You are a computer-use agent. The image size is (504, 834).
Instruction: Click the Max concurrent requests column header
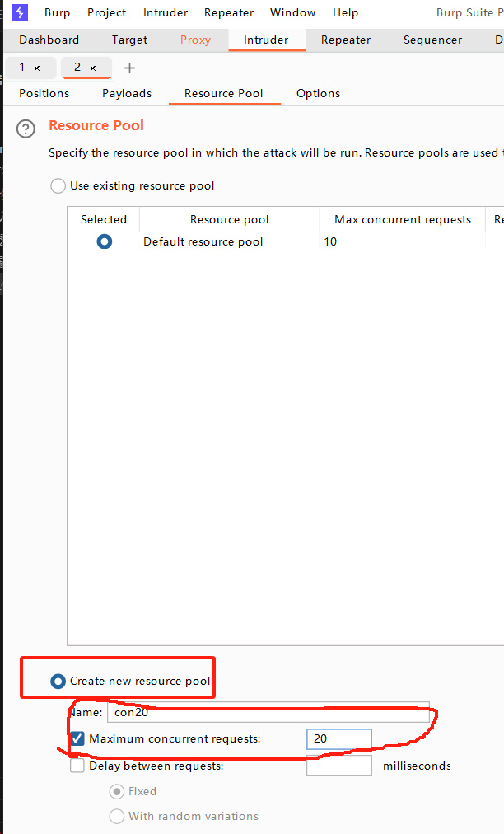coord(403,219)
